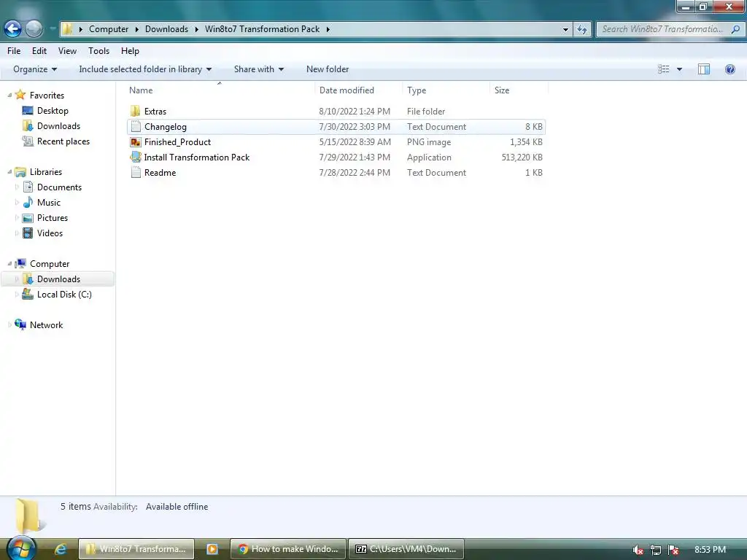This screenshot has height=560, width=747.
Task: Collapse the Libraries tree section
Action: pos(9,172)
